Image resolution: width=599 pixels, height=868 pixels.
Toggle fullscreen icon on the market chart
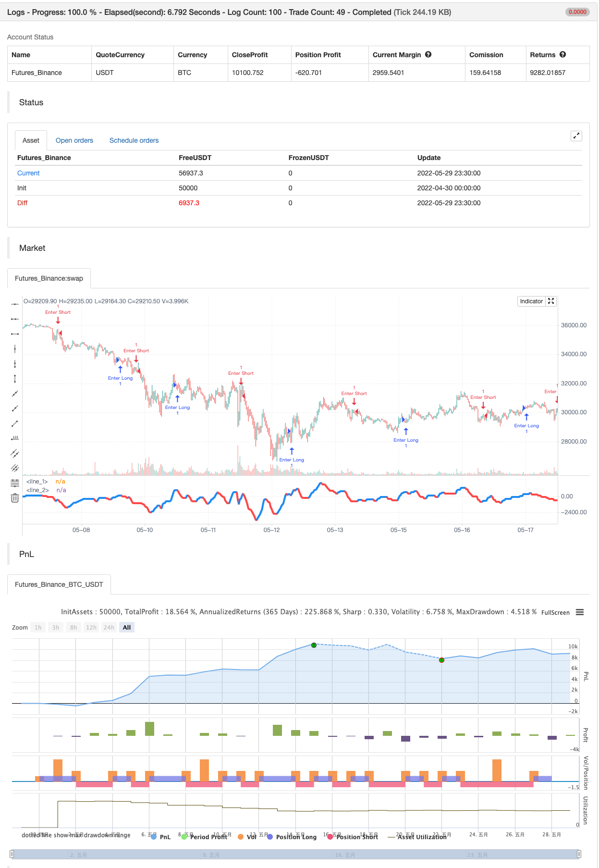pos(551,301)
